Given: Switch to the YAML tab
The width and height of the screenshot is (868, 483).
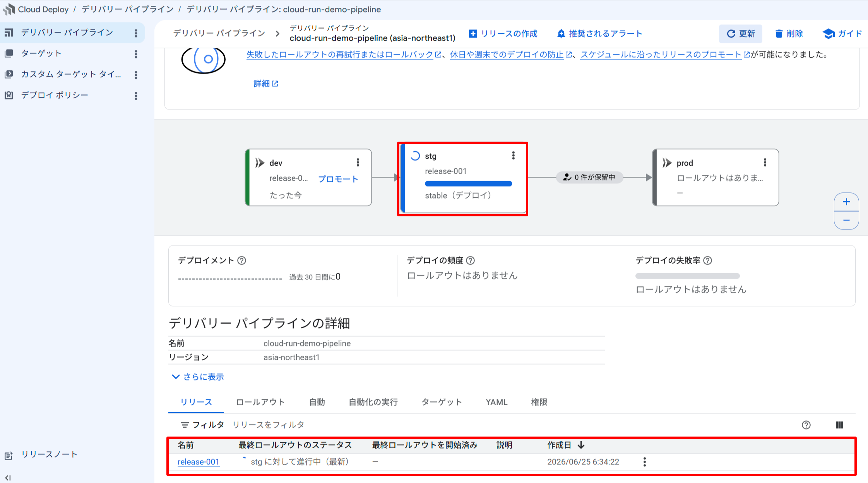Looking at the screenshot, I should 496,402.
